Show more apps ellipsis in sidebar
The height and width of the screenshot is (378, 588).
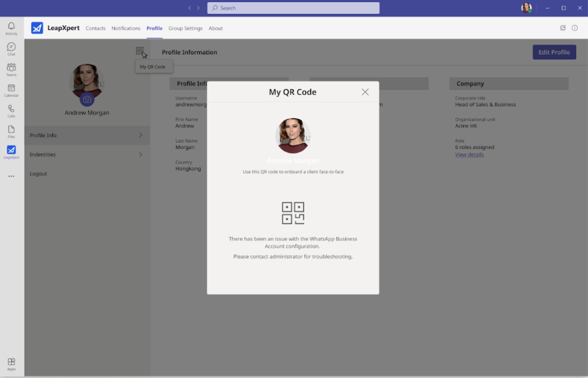click(x=11, y=176)
